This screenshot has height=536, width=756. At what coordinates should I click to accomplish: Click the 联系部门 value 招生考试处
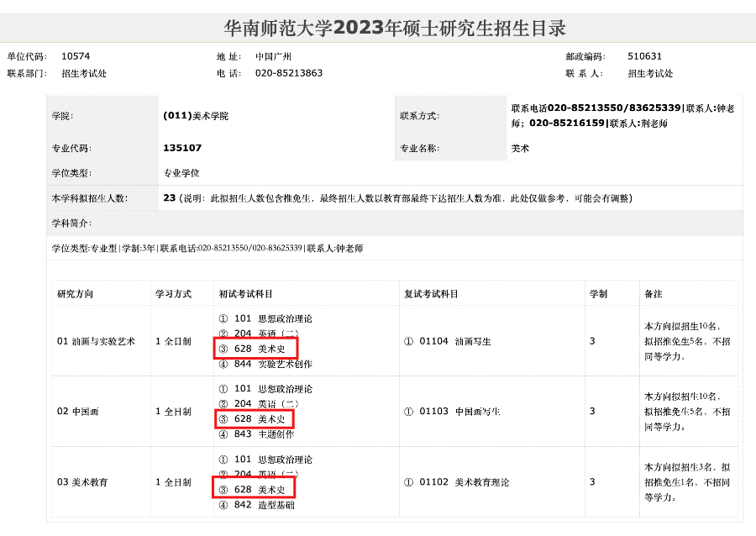[84, 73]
